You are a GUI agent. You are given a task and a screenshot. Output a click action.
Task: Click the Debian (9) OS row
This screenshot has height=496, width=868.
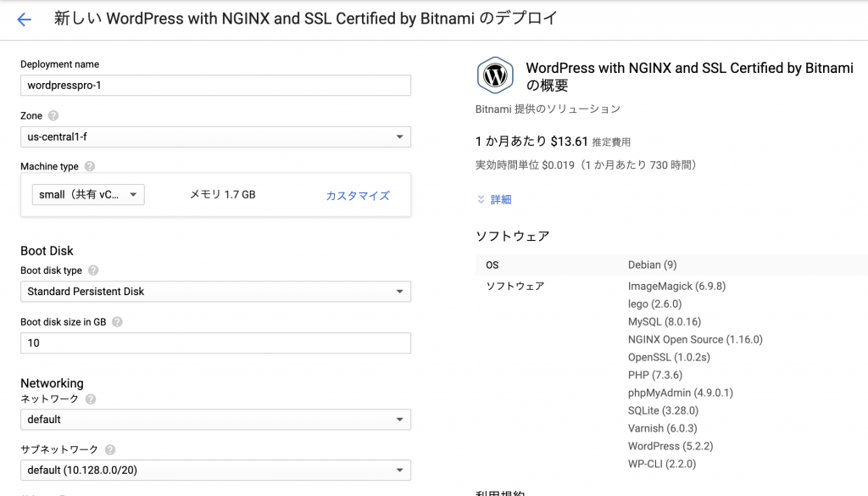tap(671, 265)
